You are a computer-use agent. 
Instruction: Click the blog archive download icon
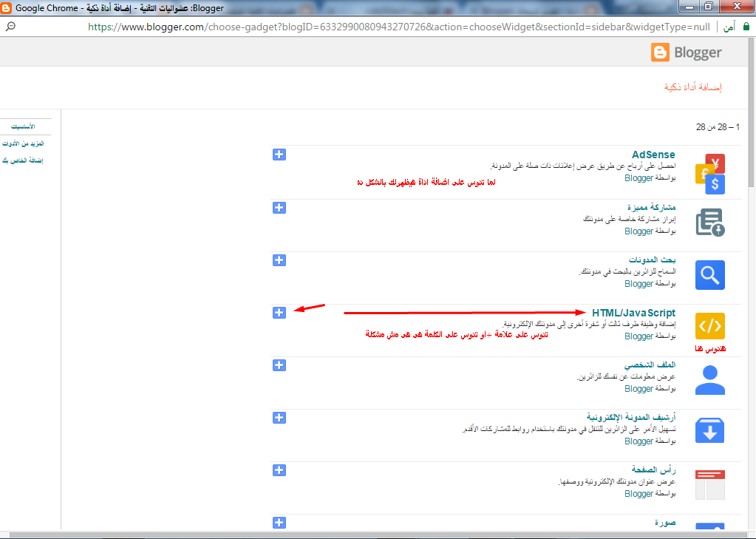710,431
